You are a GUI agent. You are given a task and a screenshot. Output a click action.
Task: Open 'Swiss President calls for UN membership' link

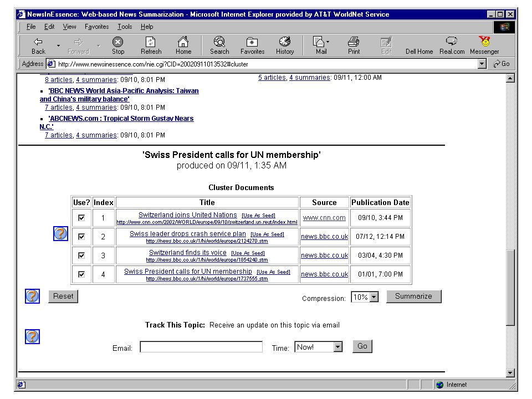click(188, 272)
